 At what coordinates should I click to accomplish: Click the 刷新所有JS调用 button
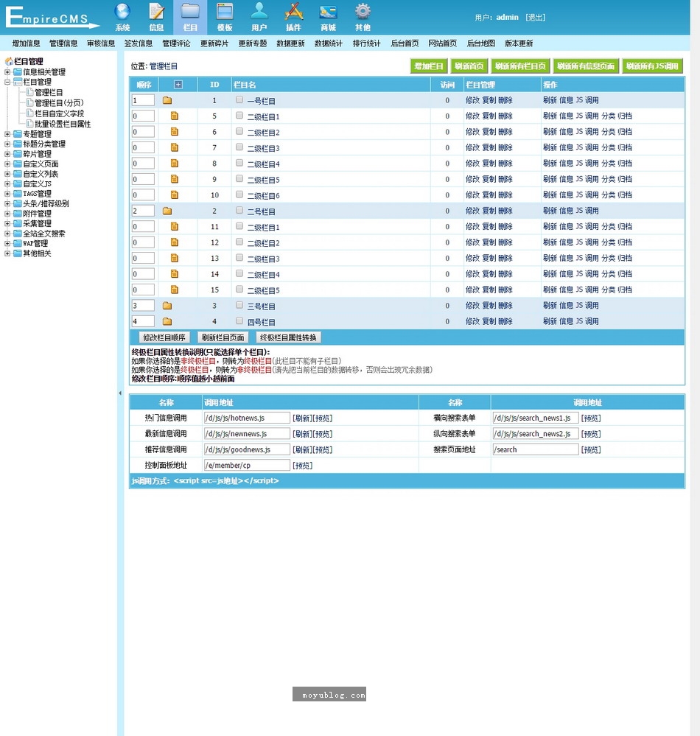tap(652, 66)
